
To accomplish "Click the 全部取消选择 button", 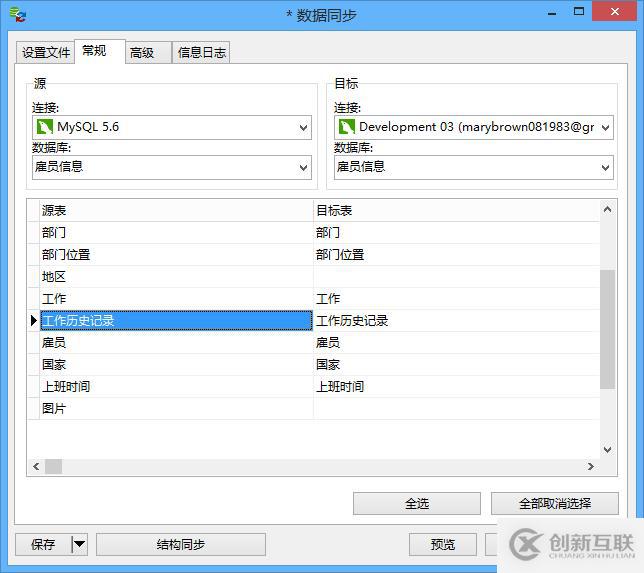I will tap(555, 503).
